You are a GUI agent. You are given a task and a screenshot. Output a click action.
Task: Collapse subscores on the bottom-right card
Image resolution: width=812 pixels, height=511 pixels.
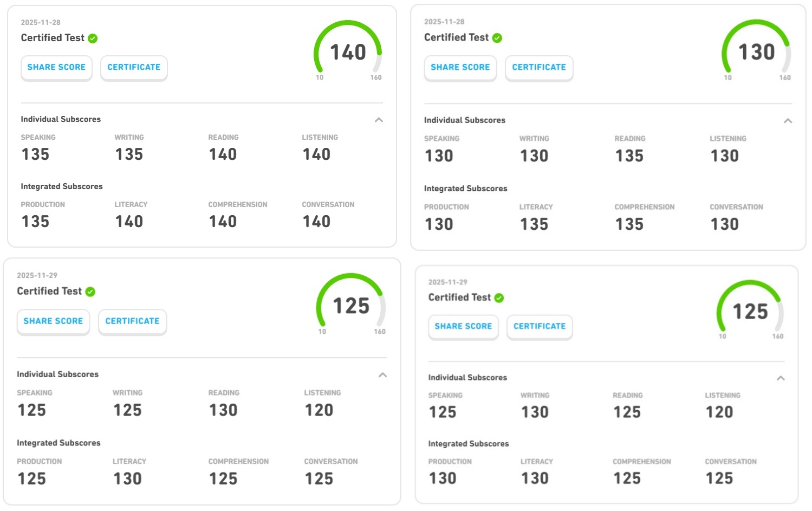pyautogui.click(x=781, y=378)
